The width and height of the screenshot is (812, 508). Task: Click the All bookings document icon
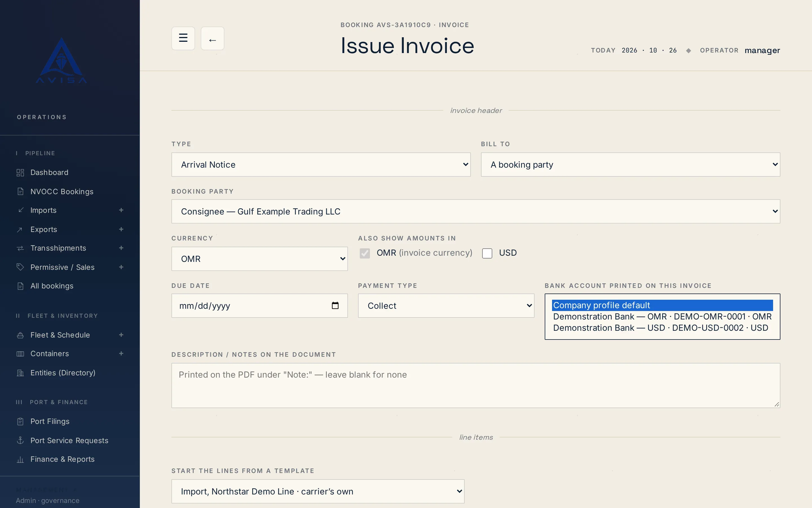point(20,286)
